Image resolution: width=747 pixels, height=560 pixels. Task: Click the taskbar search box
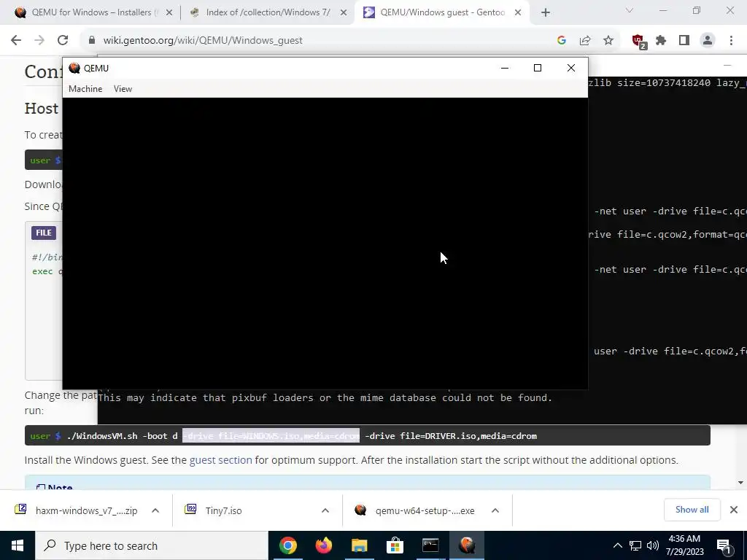[152, 545]
